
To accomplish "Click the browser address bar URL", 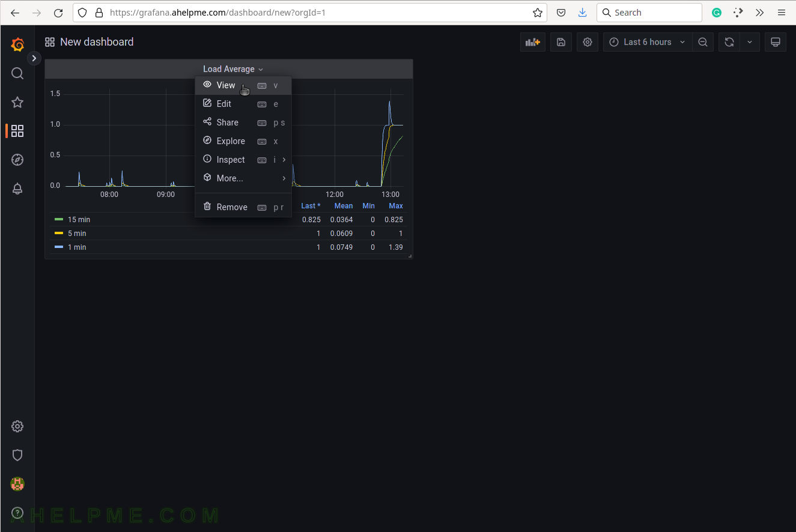I will coord(217,13).
